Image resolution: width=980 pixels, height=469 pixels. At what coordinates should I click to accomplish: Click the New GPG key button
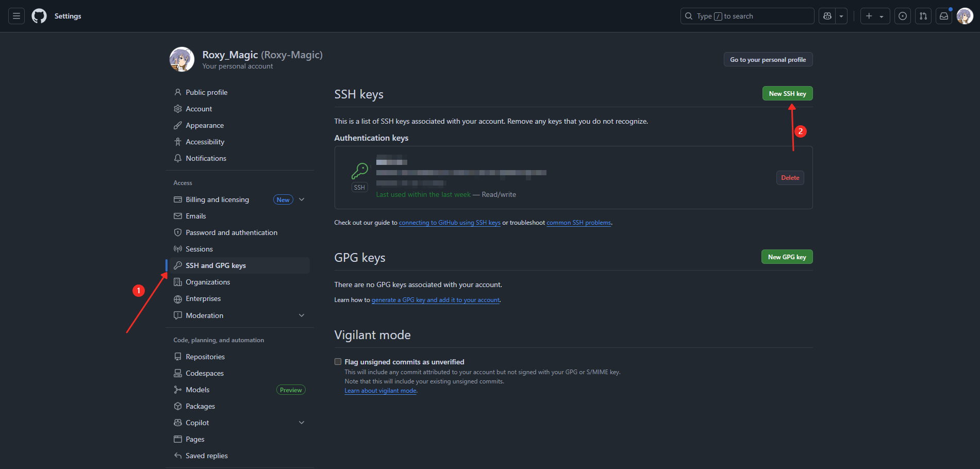(787, 257)
